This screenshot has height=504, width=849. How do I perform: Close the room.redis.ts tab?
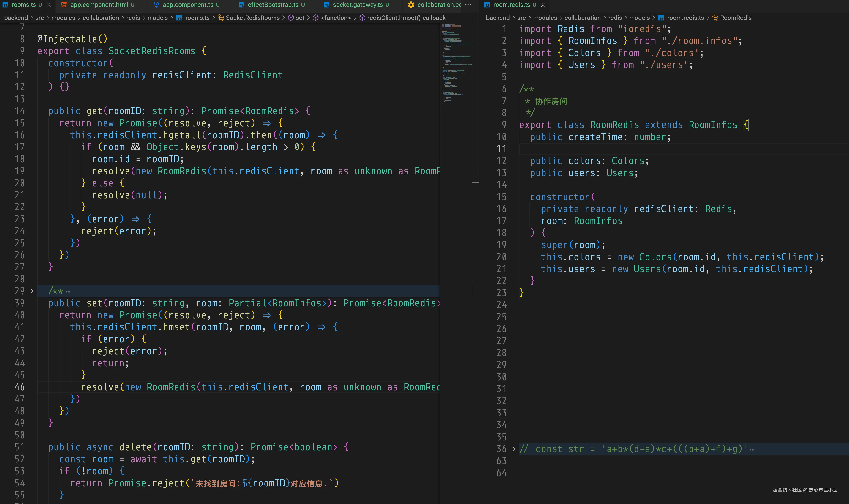coord(543,5)
